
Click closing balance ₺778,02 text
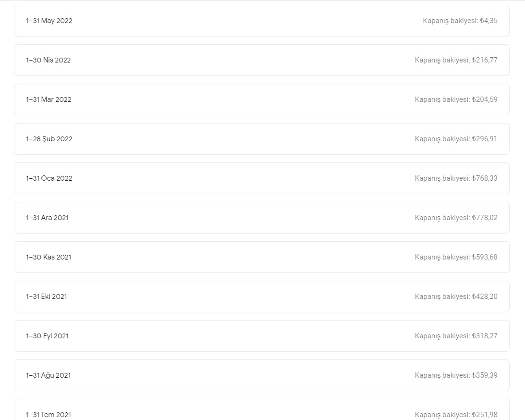pos(456,218)
